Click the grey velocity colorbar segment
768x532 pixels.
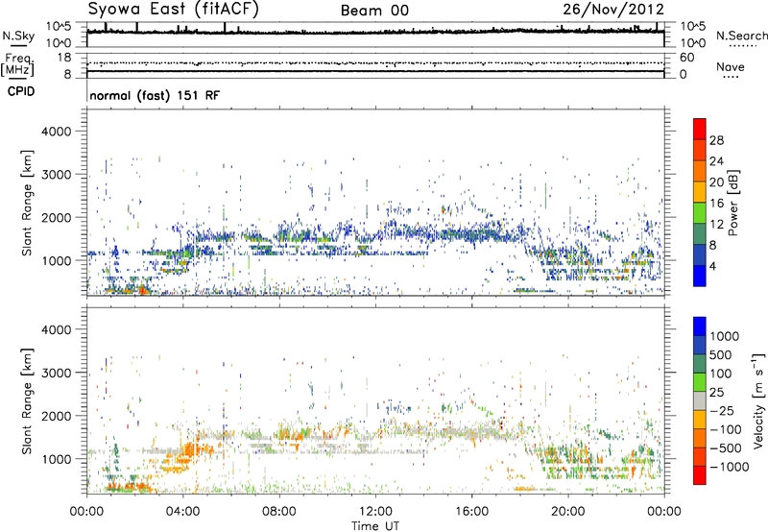point(700,400)
